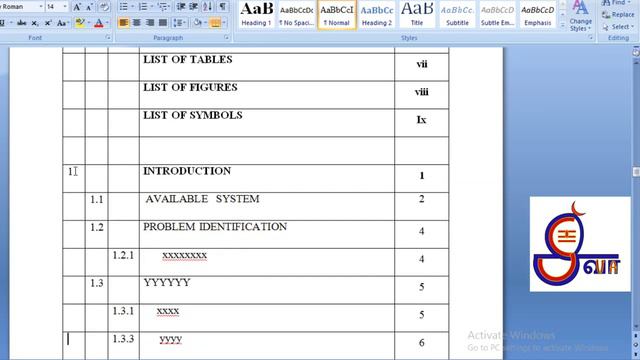
Task: Open the font size dropdown
Action: (65, 7)
